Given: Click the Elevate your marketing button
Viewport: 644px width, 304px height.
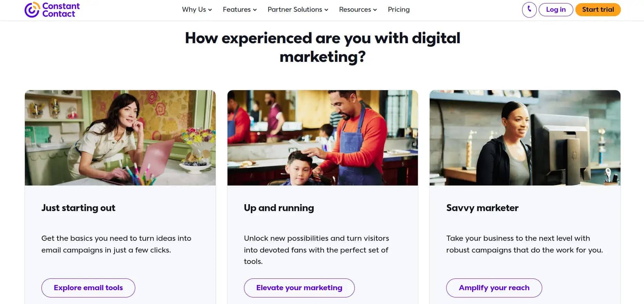Looking at the screenshot, I should coord(299,288).
